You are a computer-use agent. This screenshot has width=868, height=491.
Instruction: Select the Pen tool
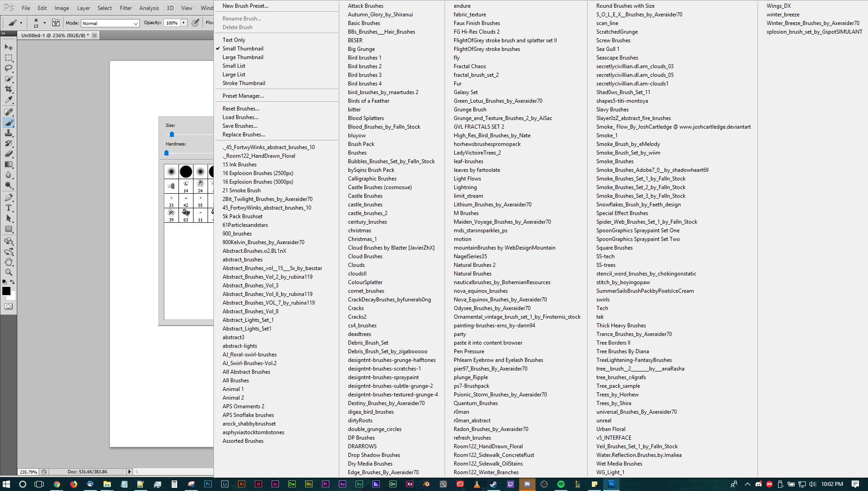[9, 197]
